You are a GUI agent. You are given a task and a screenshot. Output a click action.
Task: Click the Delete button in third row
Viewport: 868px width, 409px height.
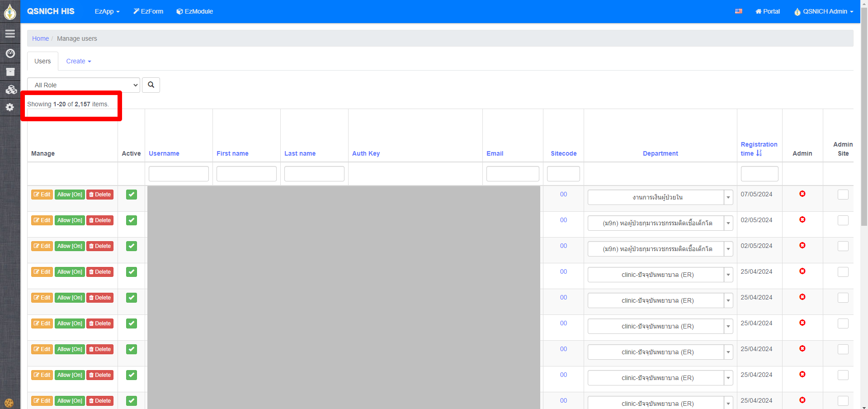[100, 246]
